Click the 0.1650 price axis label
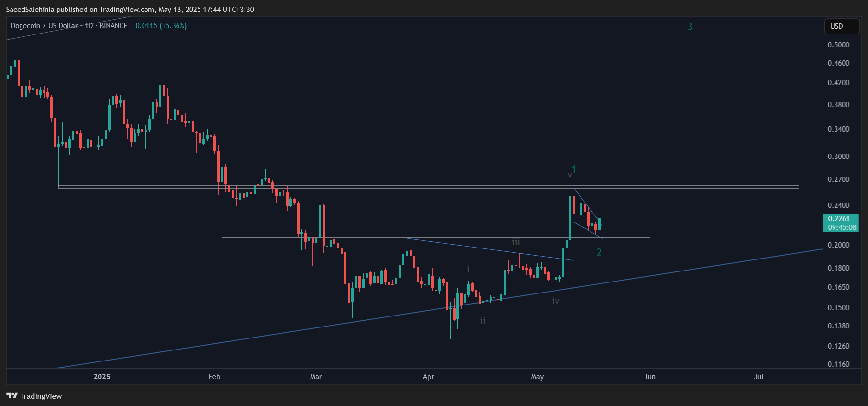868x406 pixels. pos(838,287)
